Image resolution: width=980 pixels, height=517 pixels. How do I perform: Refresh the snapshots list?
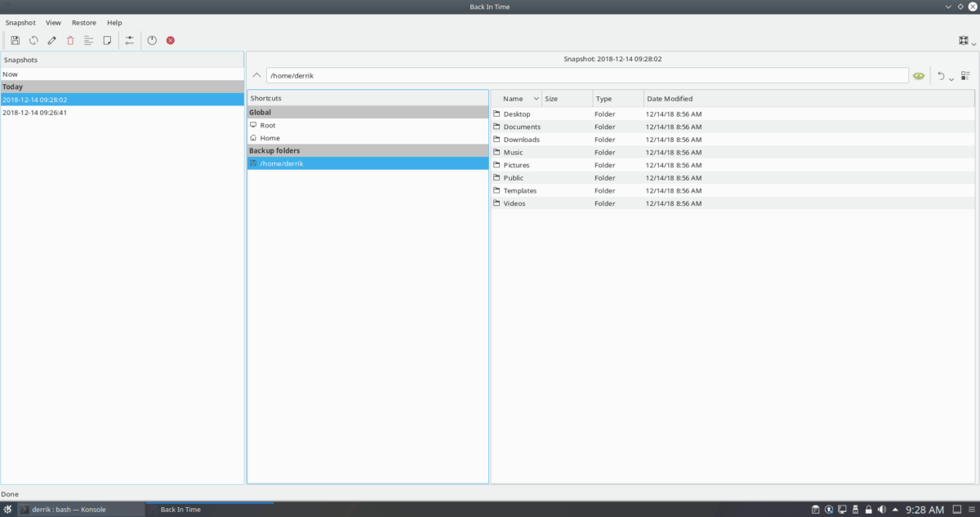tap(33, 39)
